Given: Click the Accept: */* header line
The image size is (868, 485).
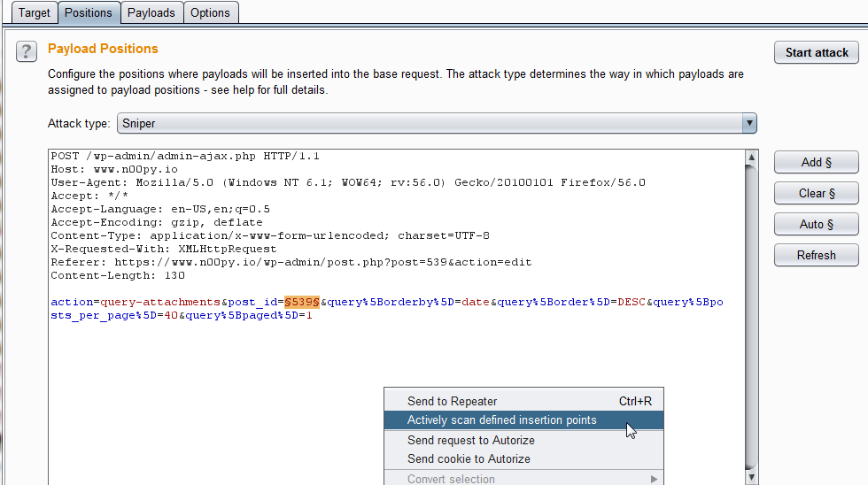Looking at the screenshot, I should 89,196.
